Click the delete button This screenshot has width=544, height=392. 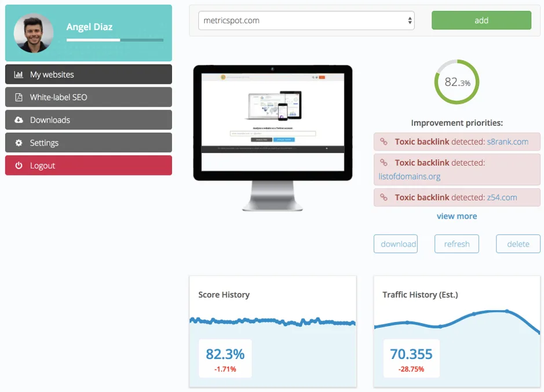[x=518, y=244]
